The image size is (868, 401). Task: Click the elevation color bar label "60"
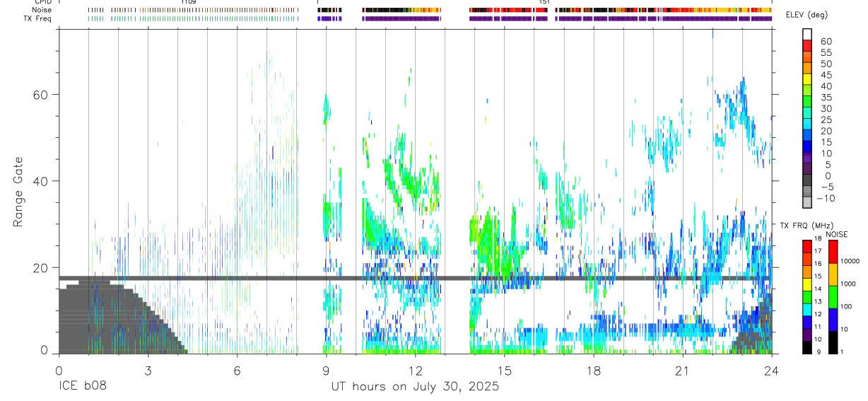[x=825, y=42]
